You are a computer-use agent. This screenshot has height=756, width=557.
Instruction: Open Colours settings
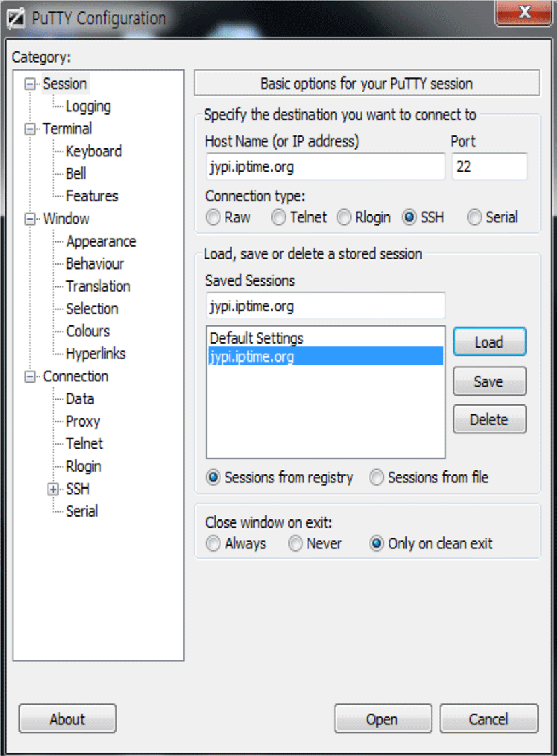[88, 332]
